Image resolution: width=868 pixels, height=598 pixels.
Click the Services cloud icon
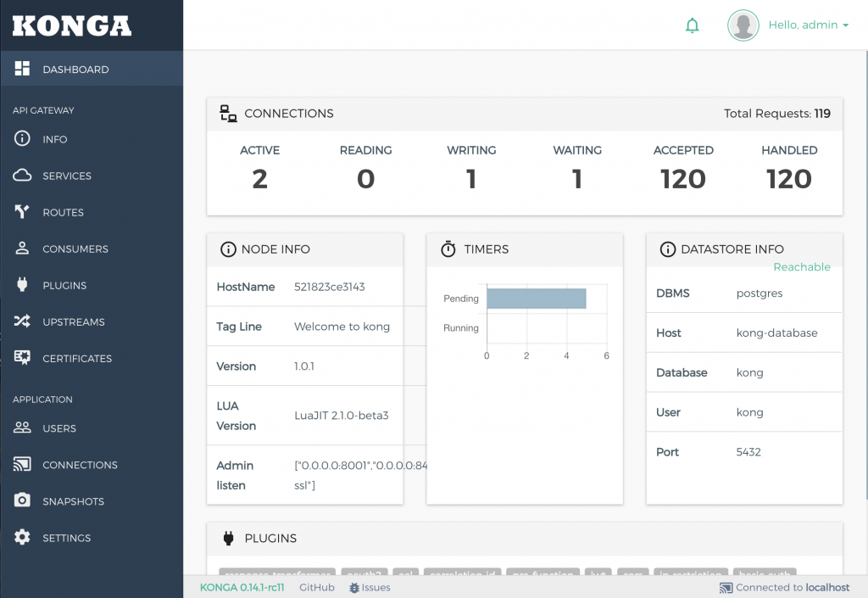pos(22,176)
